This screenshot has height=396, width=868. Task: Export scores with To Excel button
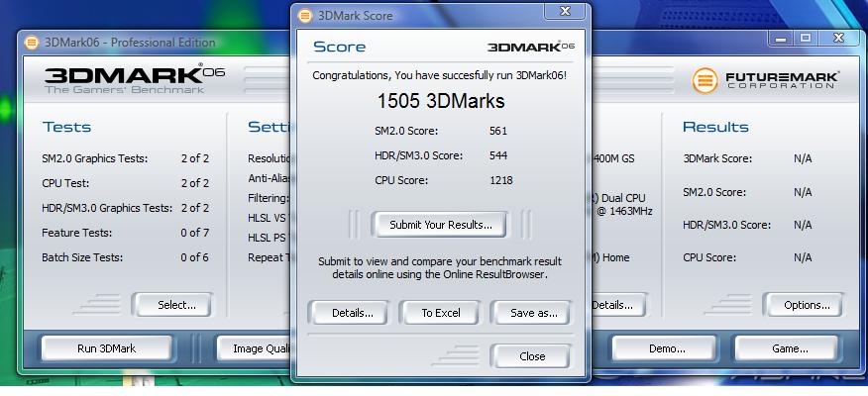pos(441,313)
